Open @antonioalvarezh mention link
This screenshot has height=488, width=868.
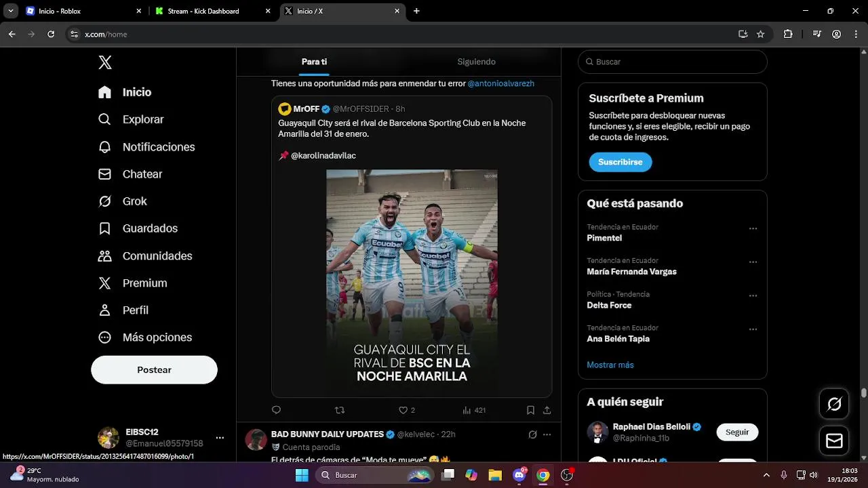tap(501, 83)
